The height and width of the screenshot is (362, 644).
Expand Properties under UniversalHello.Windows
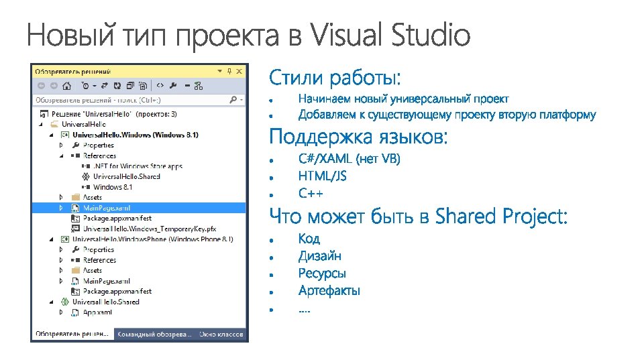coord(61,145)
